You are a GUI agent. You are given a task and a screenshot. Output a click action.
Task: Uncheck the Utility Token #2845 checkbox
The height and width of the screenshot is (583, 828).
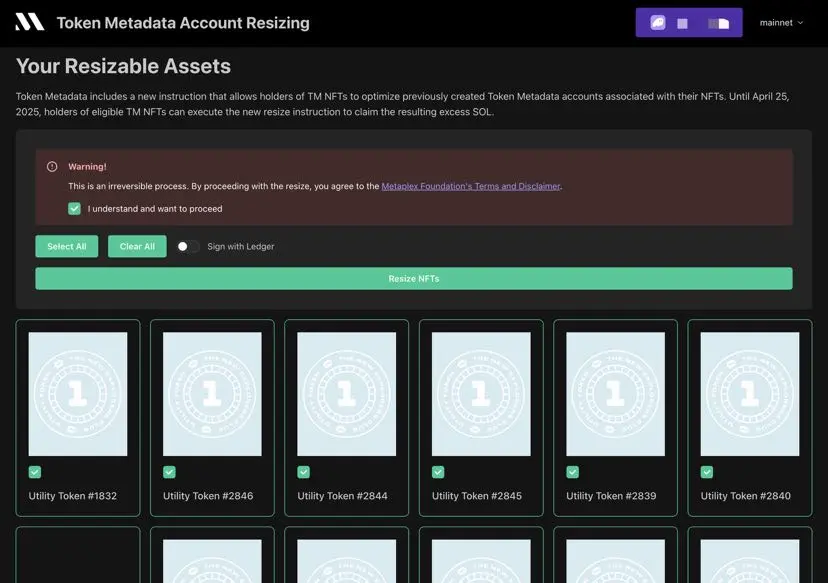pyautogui.click(x=438, y=472)
